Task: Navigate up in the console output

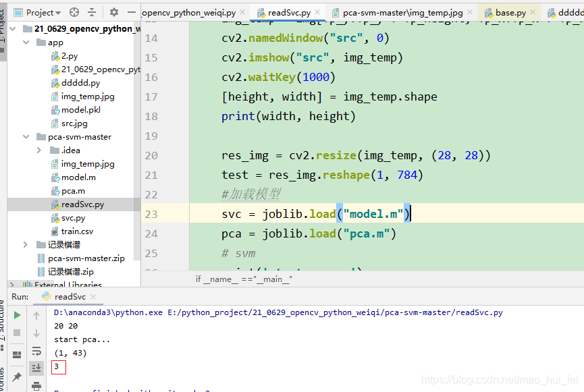Action: pyautogui.click(x=36, y=314)
